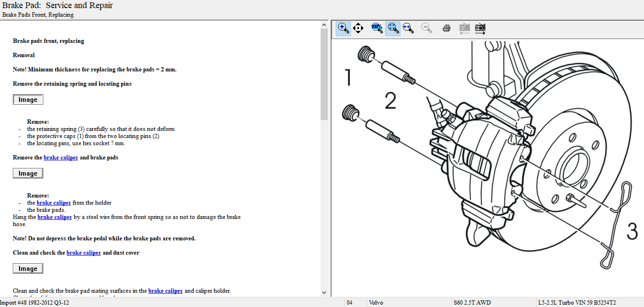The width and height of the screenshot is (644, 307).
Task: Open 'brake caliper' link beside 'and dust cover'
Action: tap(84, 253)
